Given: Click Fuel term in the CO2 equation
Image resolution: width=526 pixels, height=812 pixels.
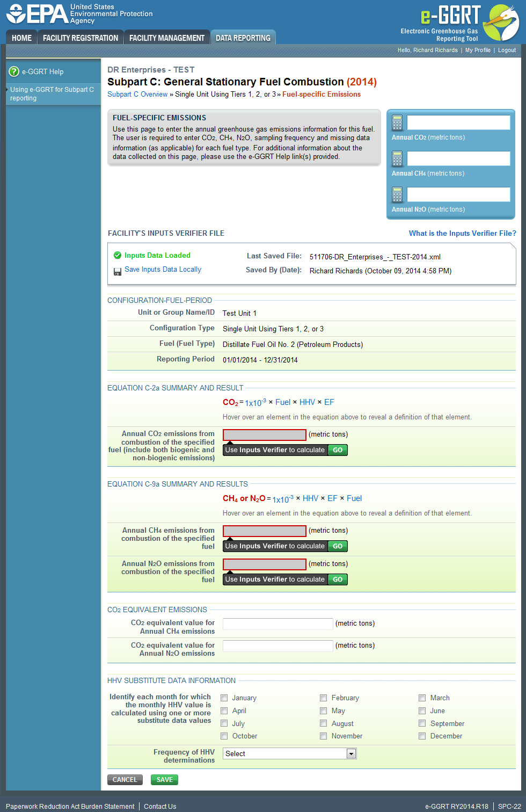Looking at the screenshot, I should [283, 402].
